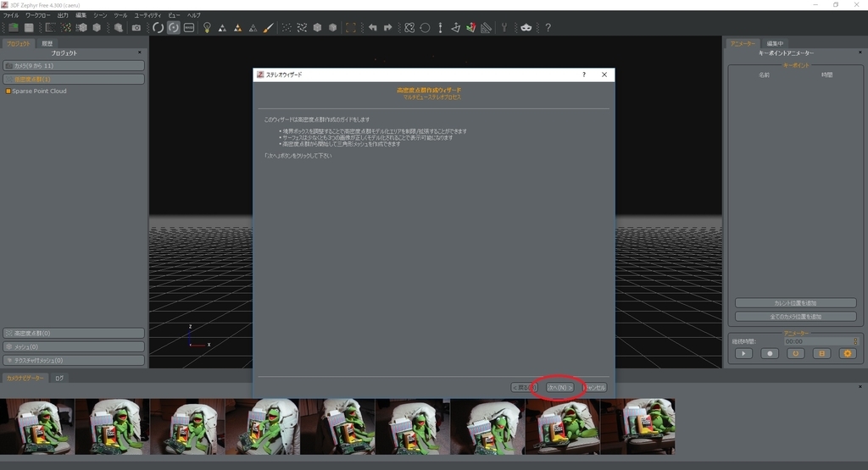Click the wrench options icon
The image size is (868, 470).
(x=504, y=28)
